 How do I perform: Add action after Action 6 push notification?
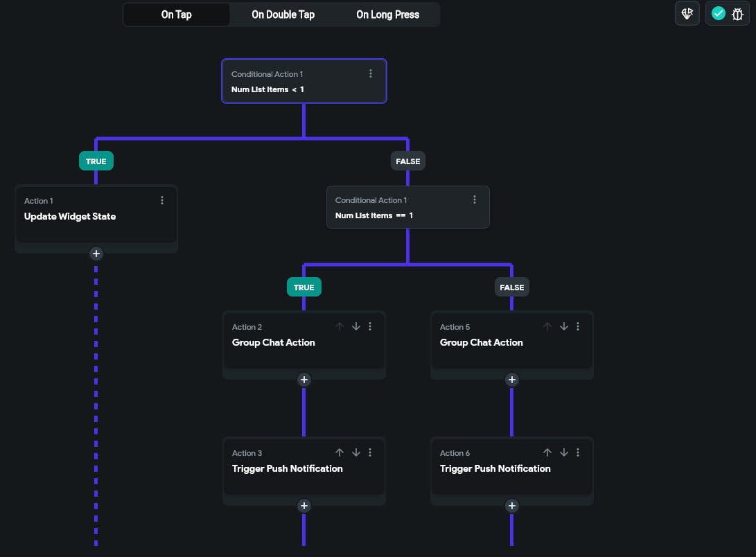point(512,506)
